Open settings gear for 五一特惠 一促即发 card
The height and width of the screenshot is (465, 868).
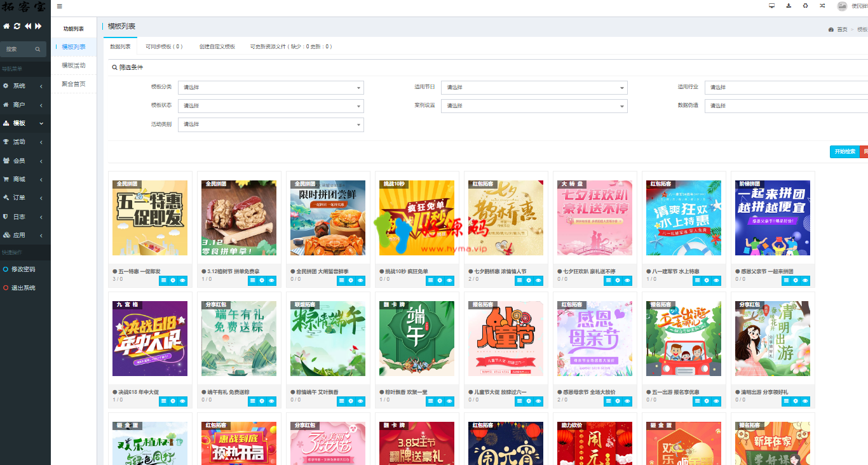pyautogui.click(x=173, y=280)
